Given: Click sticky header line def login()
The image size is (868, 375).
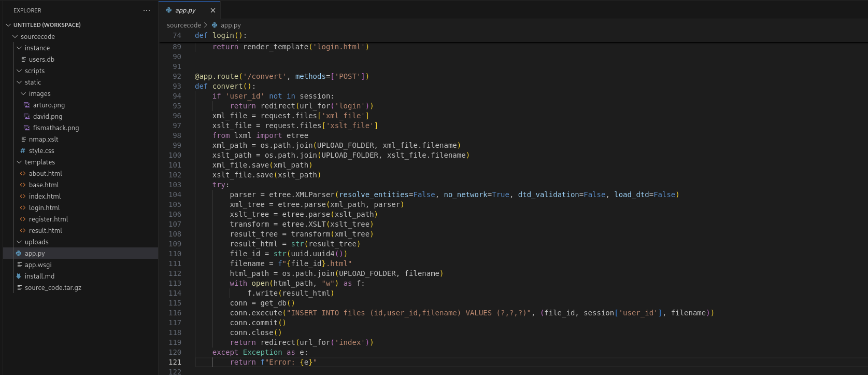Looking at the screenshot, I should (221, 35).
